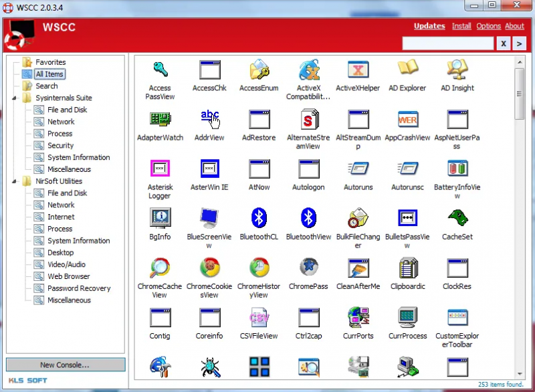Select Password Recovery under NirSoft Utilities
Screen dimensions: 535x392
click(x=78, y=288)
